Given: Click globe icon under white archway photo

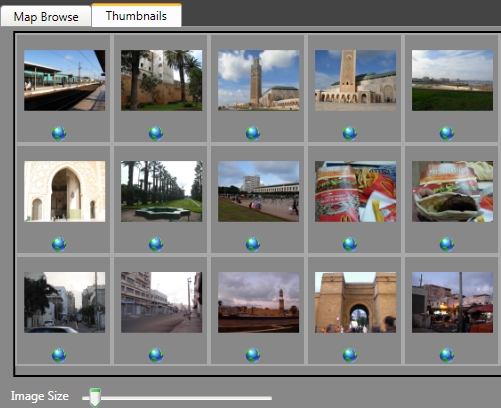Looking at the screenshot, I should (x=59, y=244).
